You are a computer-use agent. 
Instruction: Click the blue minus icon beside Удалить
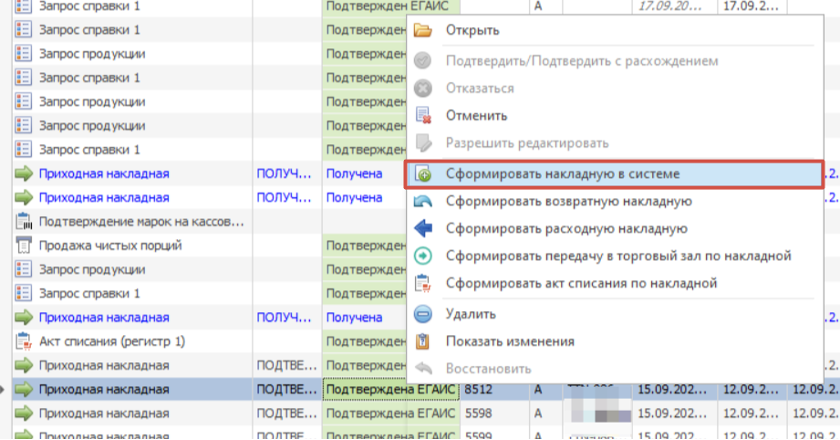pyautogui.click(x=423, y=314)
